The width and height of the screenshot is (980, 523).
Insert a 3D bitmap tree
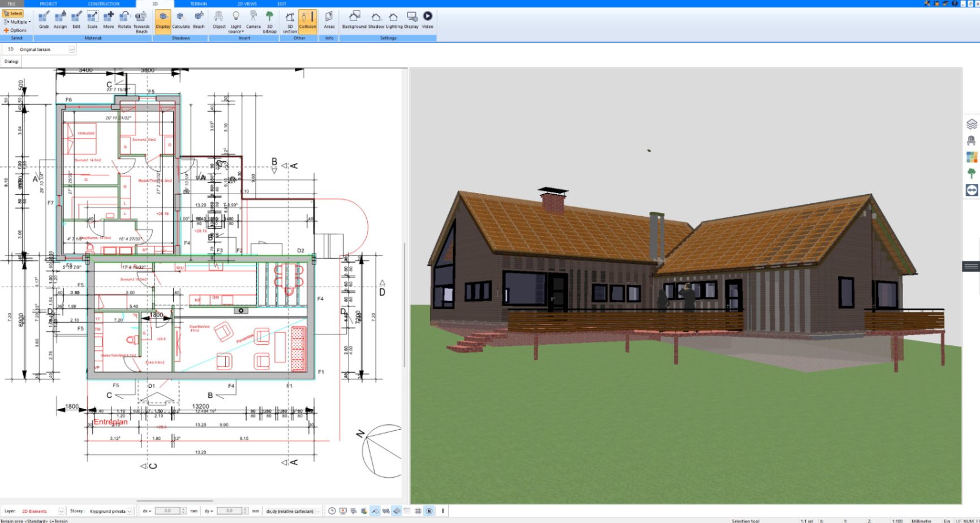tap(270, 22)
